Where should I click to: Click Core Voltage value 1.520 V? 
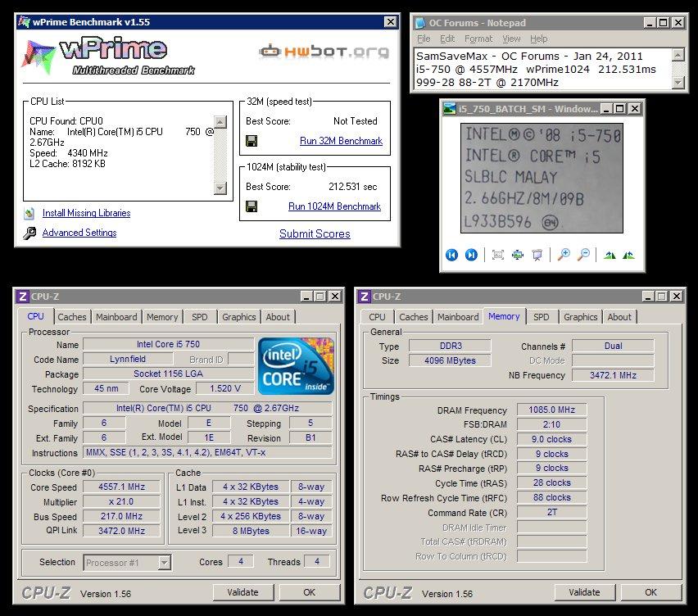pyautogui.click(x=225, y=388)
